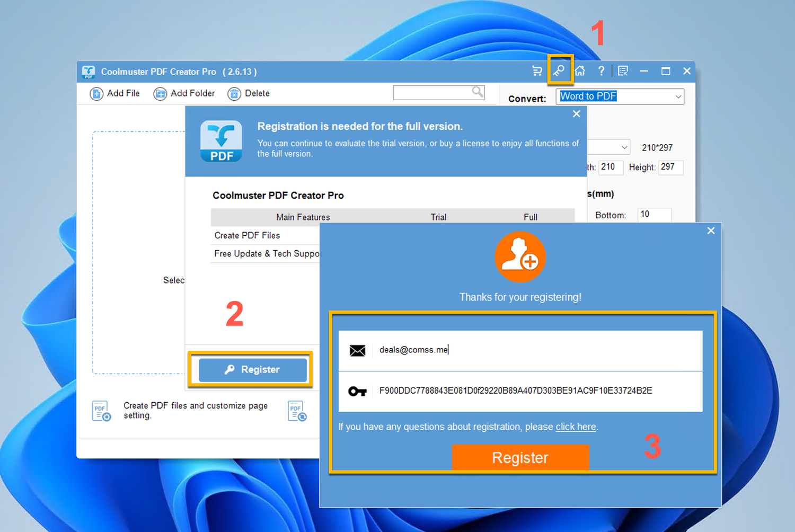
Task: Click the home icon in the title bar
Action: point(580,70)
